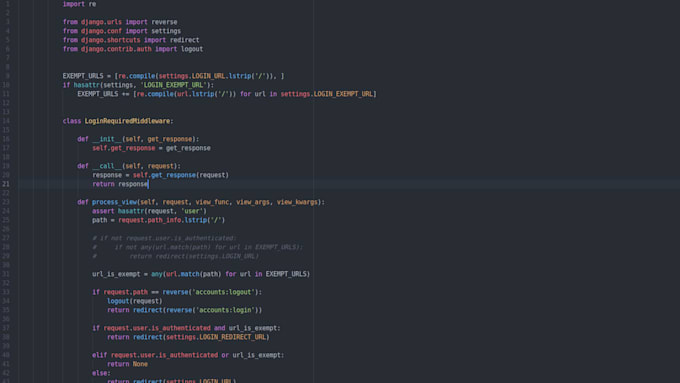
Task: Click 'redirect' in the django.shortcuts import
Action: click(184, 40)
